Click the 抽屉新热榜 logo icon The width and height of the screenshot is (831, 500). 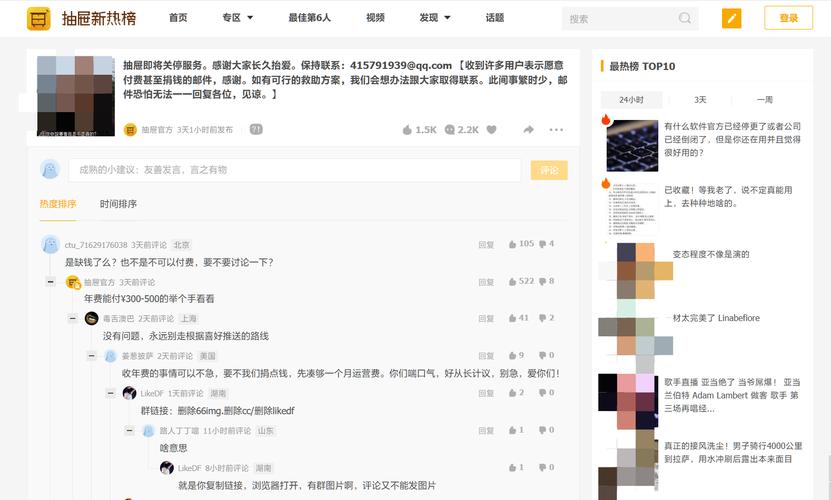click(38, 18)
